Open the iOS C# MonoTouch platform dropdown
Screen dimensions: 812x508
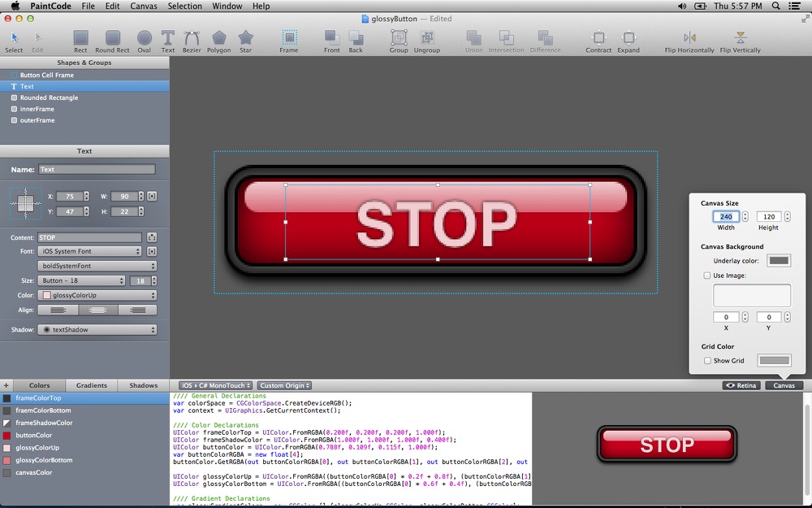click(x=215, y=385)
